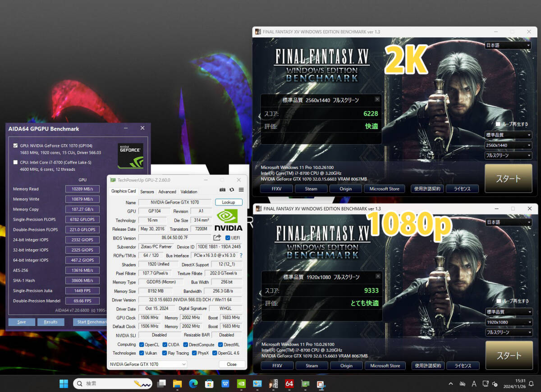
Task: Open the Windows Start menu
Action: (x=64, y=384)
